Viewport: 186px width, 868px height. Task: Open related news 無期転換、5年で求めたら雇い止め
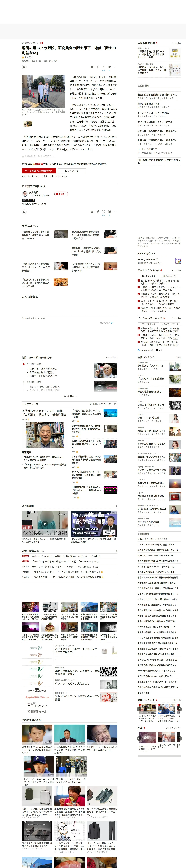coord(86,251)
